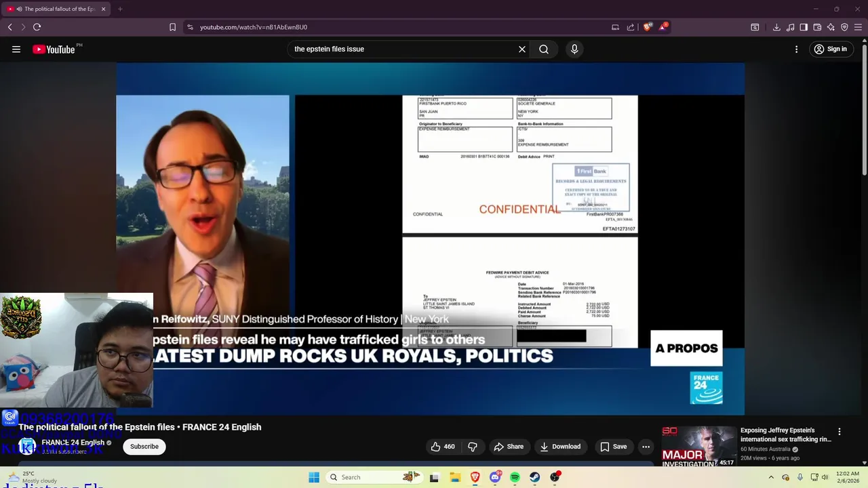Open volume settings in system tray

tap(825, 477)
